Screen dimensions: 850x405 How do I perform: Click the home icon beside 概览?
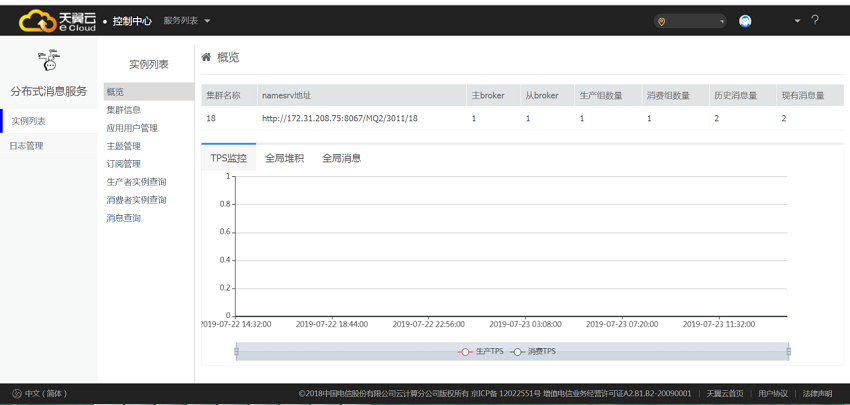pos(206,57)
